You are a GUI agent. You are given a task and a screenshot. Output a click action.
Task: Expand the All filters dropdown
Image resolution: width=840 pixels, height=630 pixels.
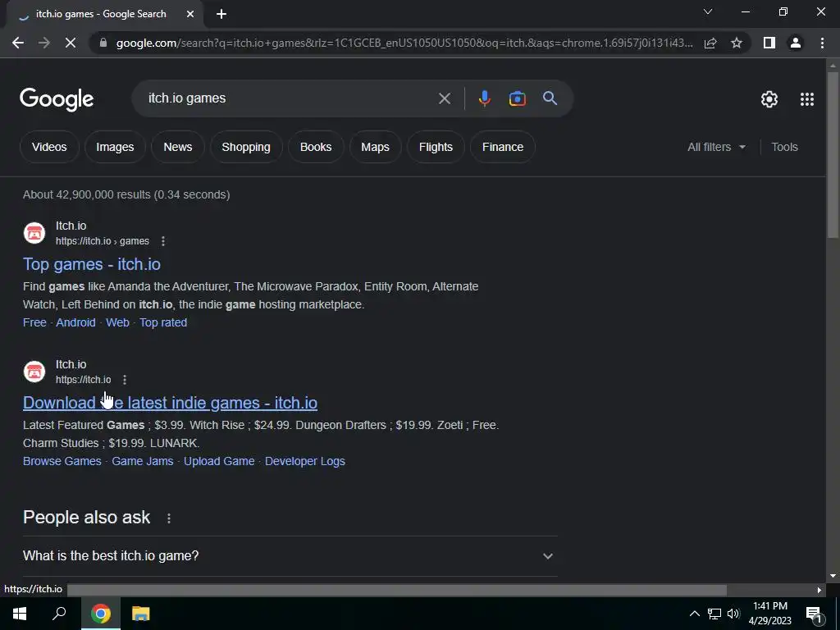pos(716,147)
